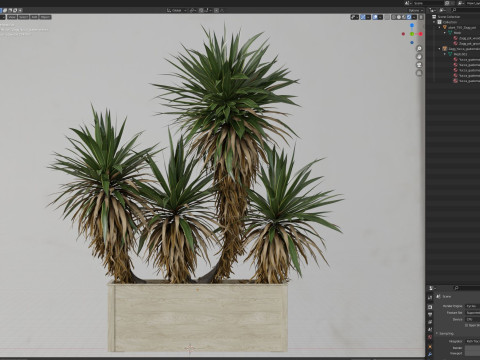Open the Global transform orientation dropdown
Image resolution: width=480 pixels, height=360 pixels.
(177, 10)
